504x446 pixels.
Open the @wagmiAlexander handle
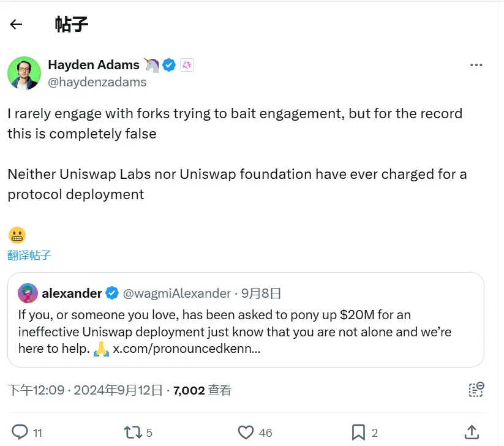pos(177,293)
